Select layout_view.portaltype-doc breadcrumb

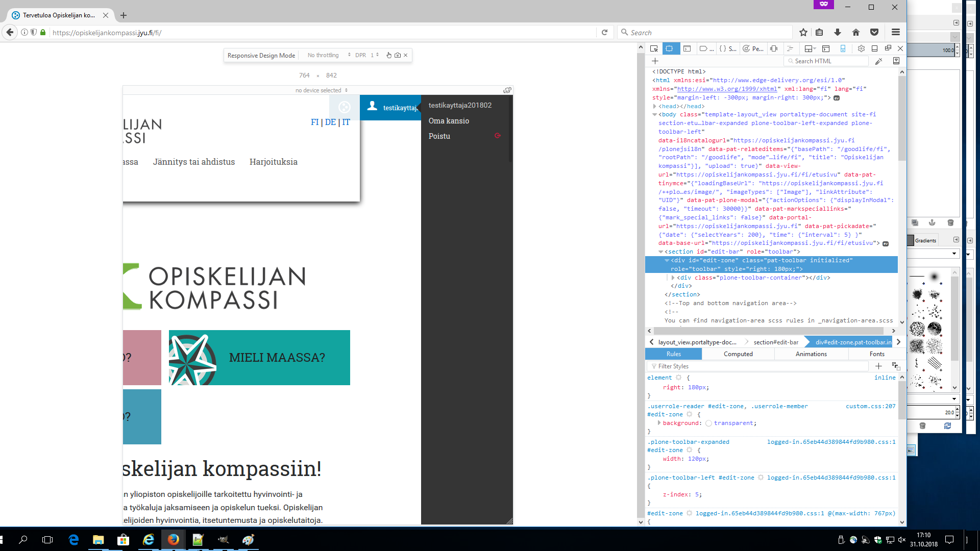point(697,342)
